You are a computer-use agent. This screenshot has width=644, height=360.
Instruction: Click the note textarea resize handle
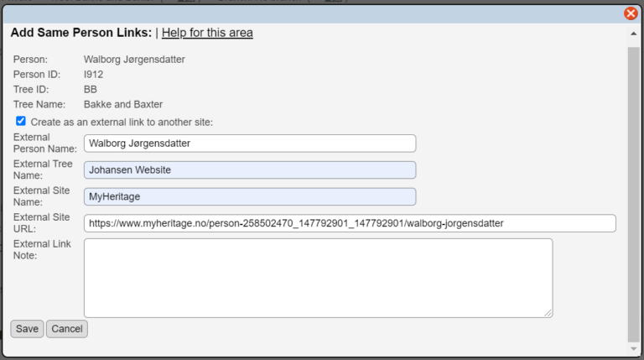(548, 313)
